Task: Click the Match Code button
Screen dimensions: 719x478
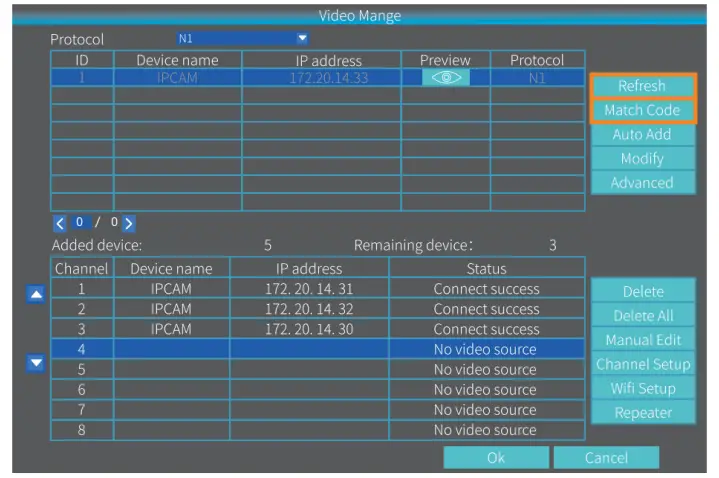Action: [643, 110]
